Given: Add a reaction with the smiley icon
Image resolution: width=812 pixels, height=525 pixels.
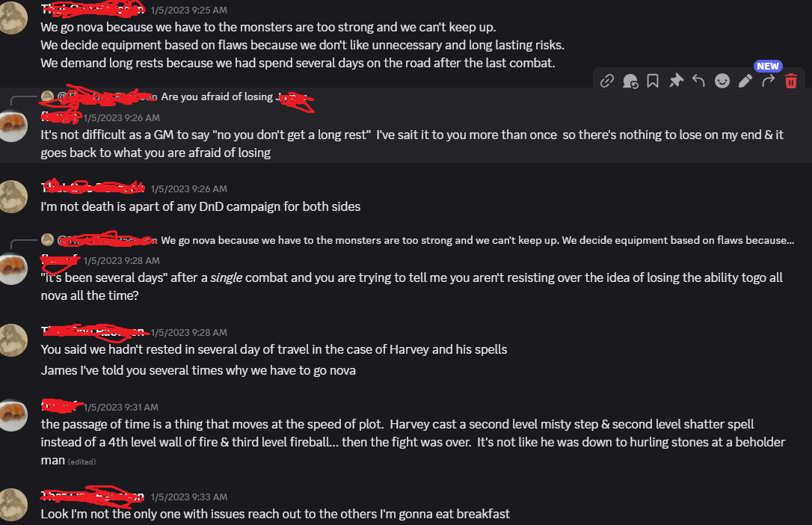Looking at the screenshot, I should click(722, 81).
